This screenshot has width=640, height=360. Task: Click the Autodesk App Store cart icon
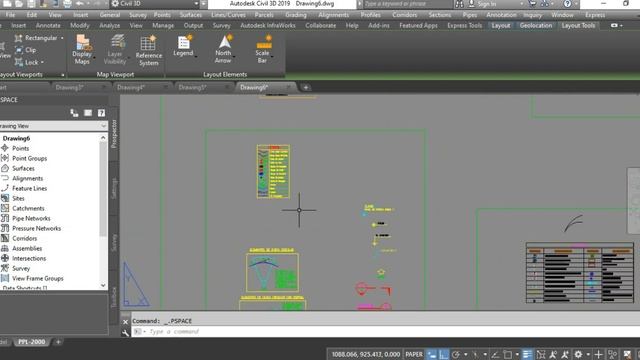click(x=532, y=4)
